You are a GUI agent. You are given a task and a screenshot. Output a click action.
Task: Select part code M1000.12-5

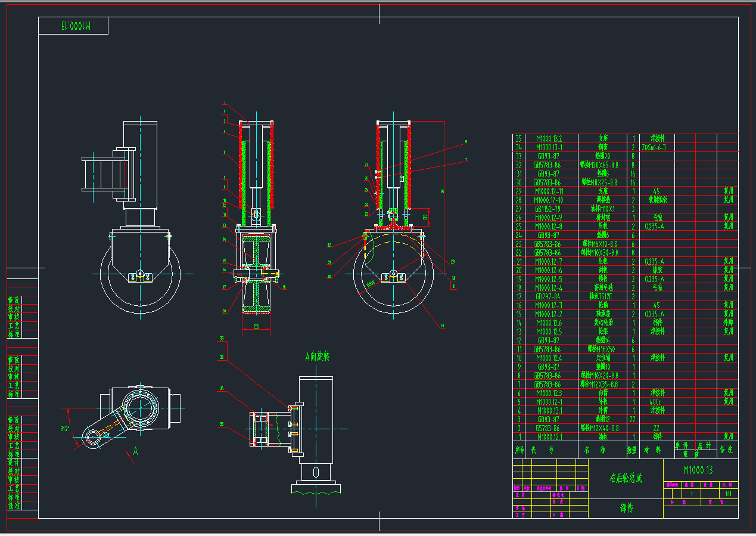pyautogui.click(x=549, y=278)
